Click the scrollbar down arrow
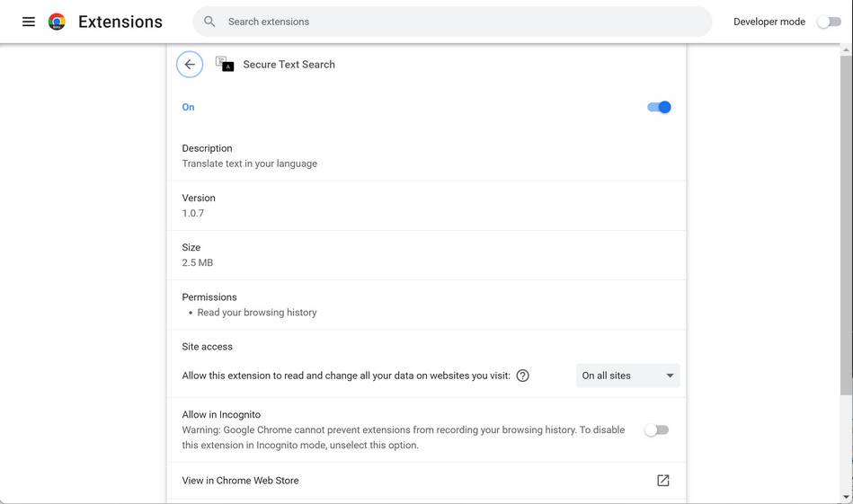853x504 pixels. (x=846, y=496)
